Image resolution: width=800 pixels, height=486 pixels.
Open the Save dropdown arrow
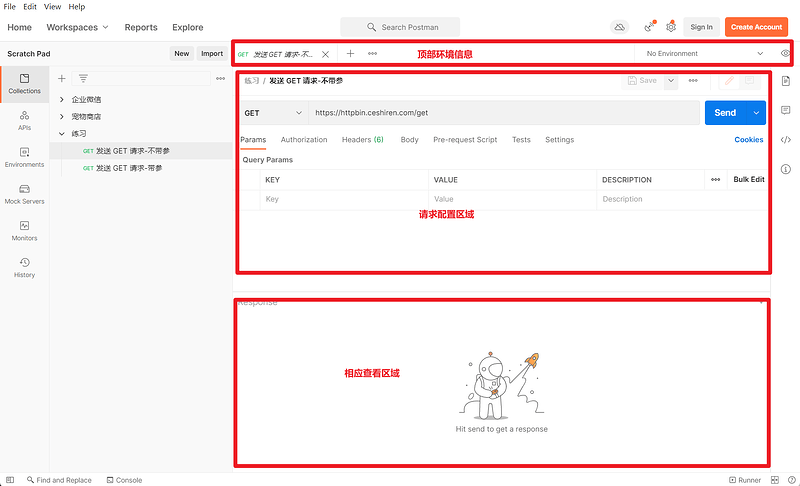coord(671,81)
